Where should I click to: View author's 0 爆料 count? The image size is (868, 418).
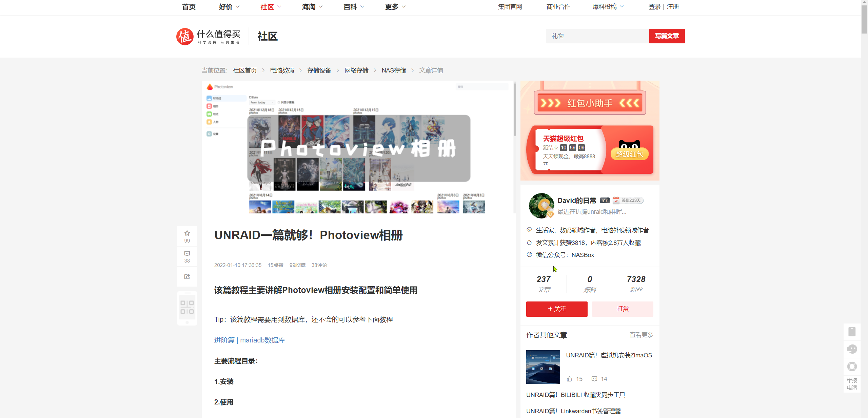[590, 284]
